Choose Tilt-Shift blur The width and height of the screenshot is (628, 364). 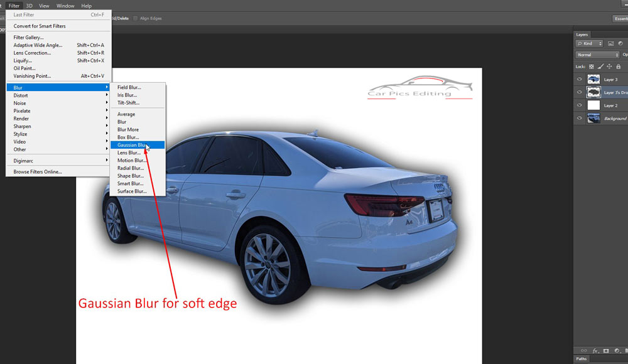(x=138, y=102)
